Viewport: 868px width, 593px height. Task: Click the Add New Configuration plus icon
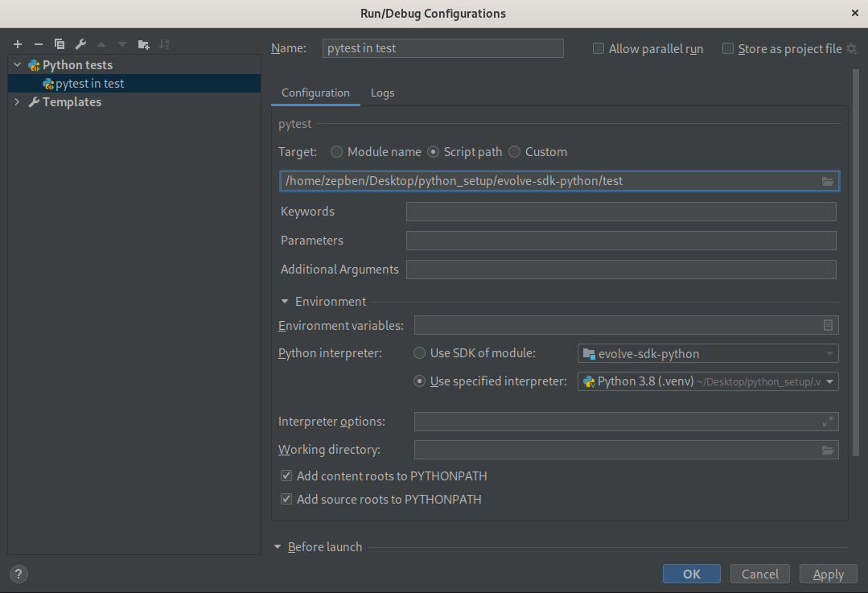18,44
